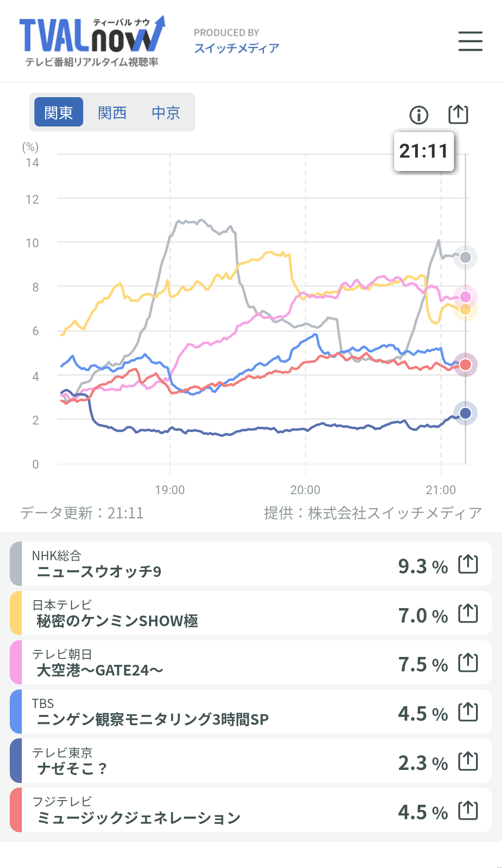Select the dark blue テレビ東京 data point
This screenshot has height=868, width=502.
(465, 413)
